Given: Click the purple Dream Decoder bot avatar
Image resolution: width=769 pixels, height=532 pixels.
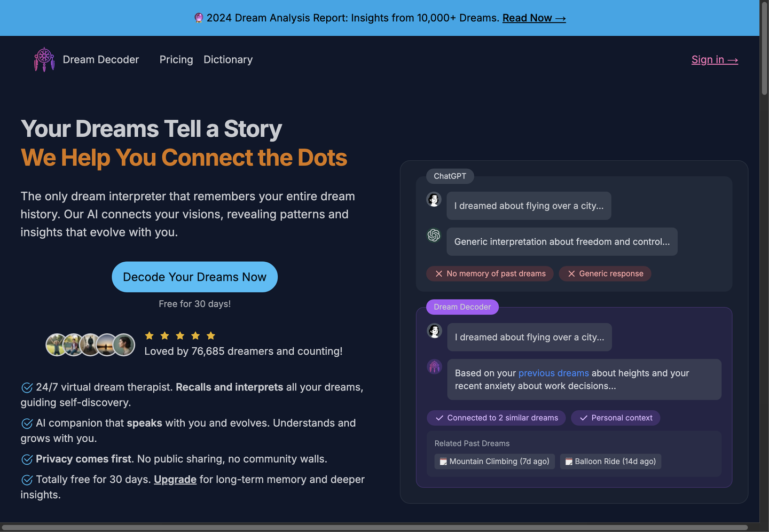Looking at the screenshot, I should point(434,366).
